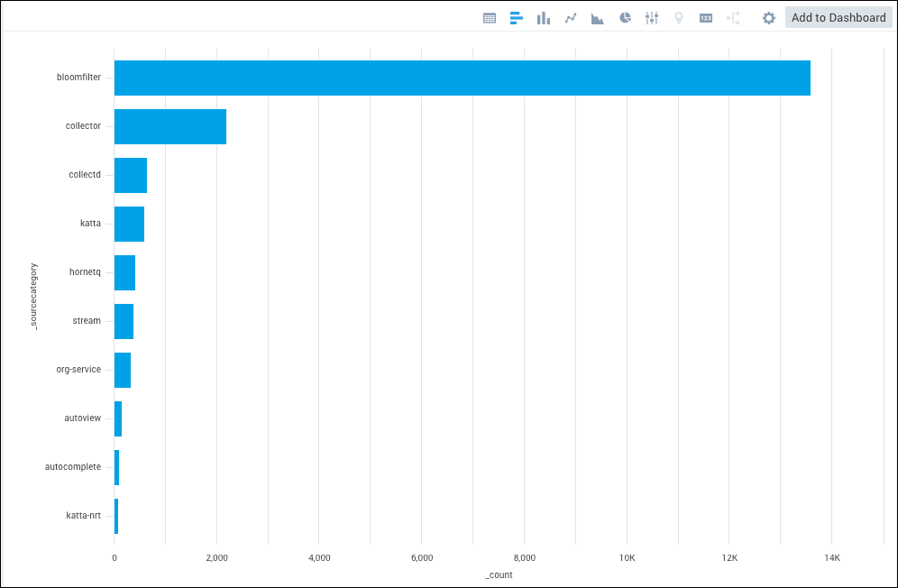
Task: Switch to the table view icon
Action: pyautogui.click(x=490, y=17)
